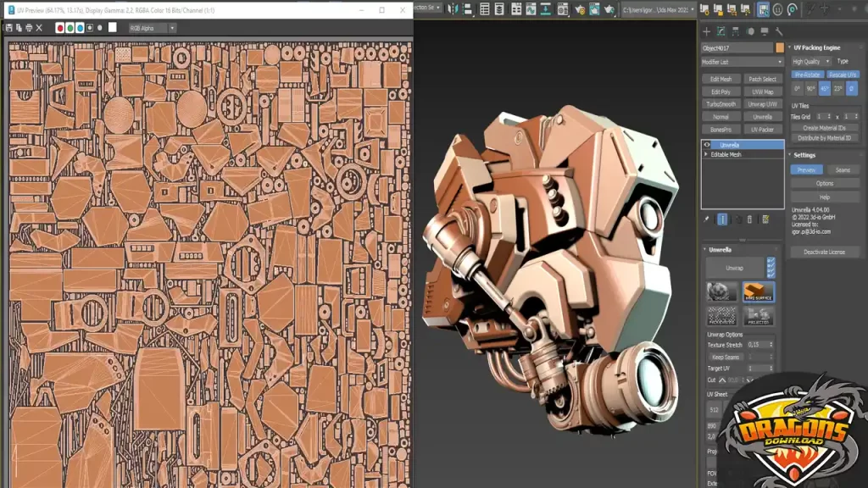Select the Projection unwrap mode icon

tap(759, 316)
